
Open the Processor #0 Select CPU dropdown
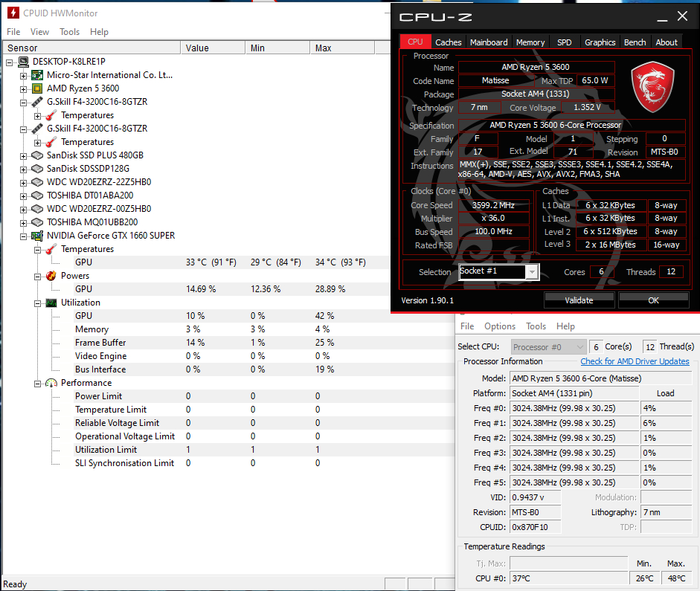pyautogui.click(x=549, y=347)
